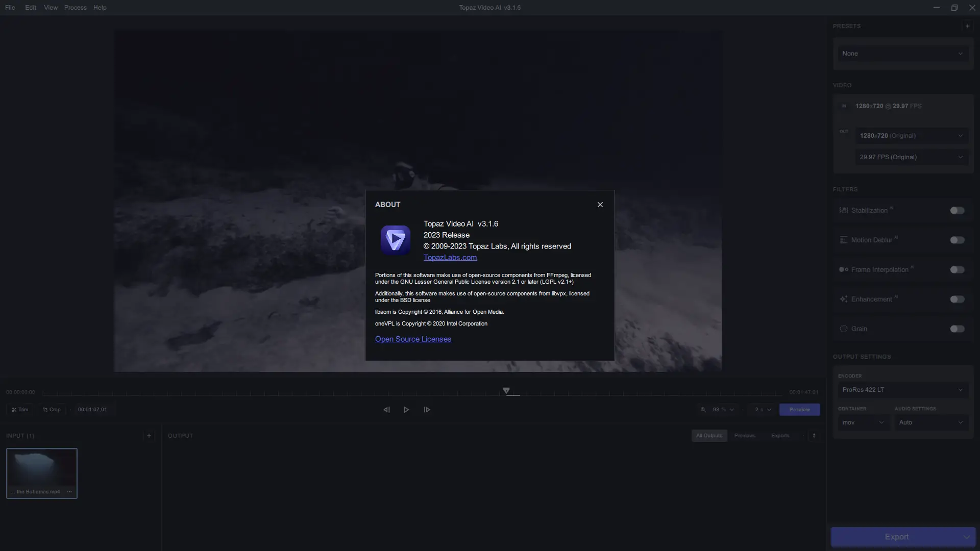Enable Frame Interpolation toggle
The width and height of the screenshot is (980, 551).
point(957,270)
